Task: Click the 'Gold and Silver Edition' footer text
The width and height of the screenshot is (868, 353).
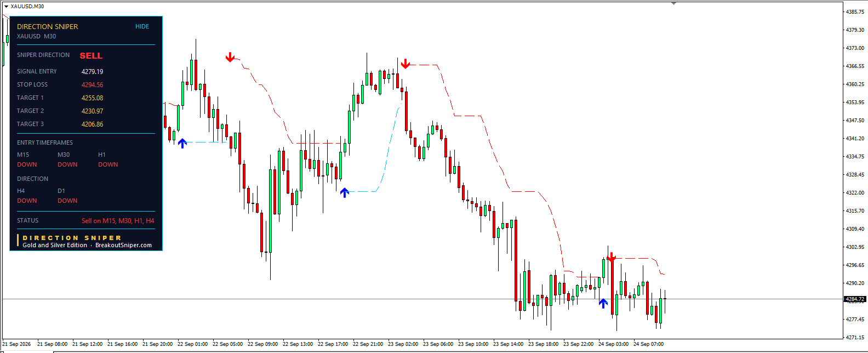Action: point(55,246)
